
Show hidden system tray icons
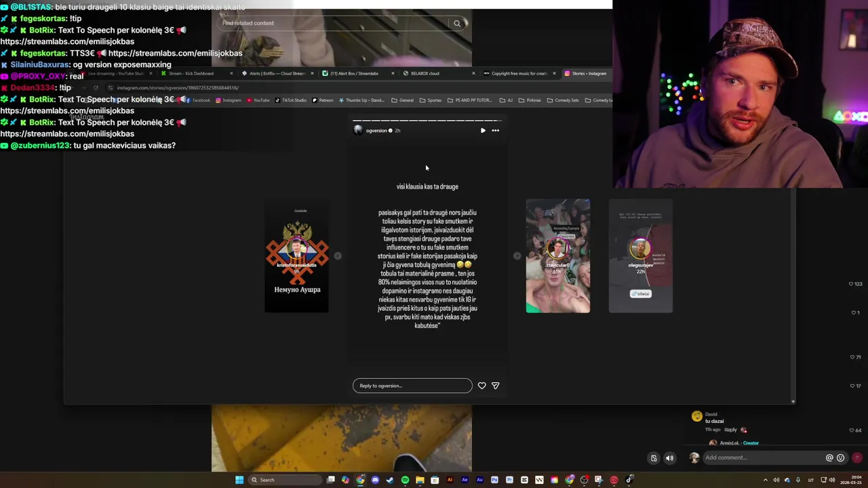point(766,480)
